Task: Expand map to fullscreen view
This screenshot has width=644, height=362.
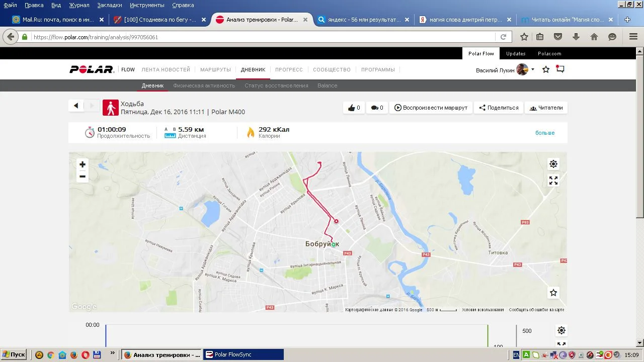Action: point(553,180)
